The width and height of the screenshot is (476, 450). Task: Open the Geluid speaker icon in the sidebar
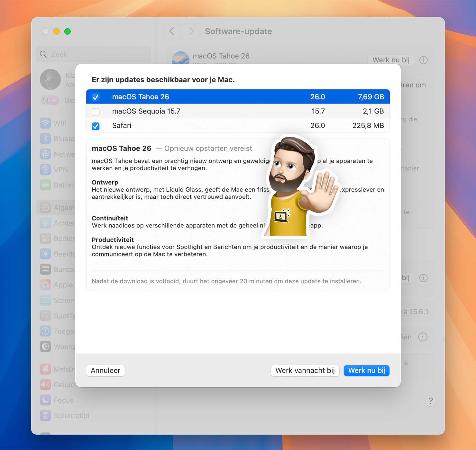click(45, 385)
